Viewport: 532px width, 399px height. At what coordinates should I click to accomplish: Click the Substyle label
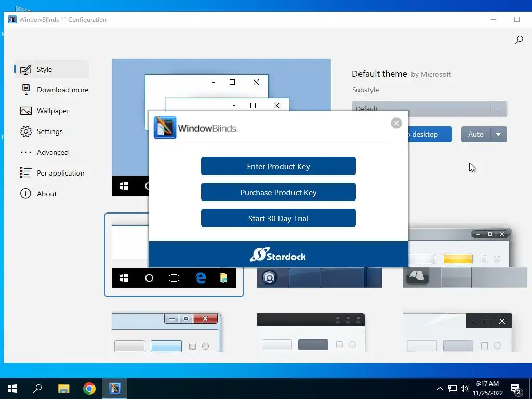[365, 90]
